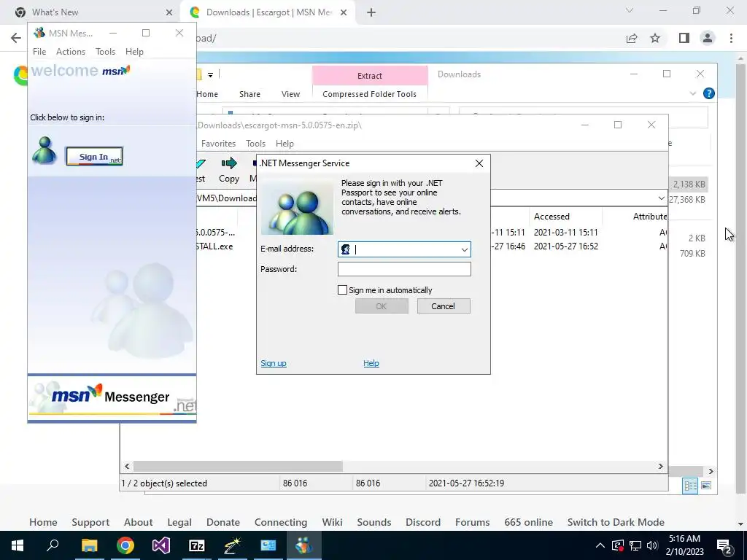The height and width of the screenshot is (560, 747).
Task: Click the wizard wand taskbar icon
Action: (x=233, y=545)
